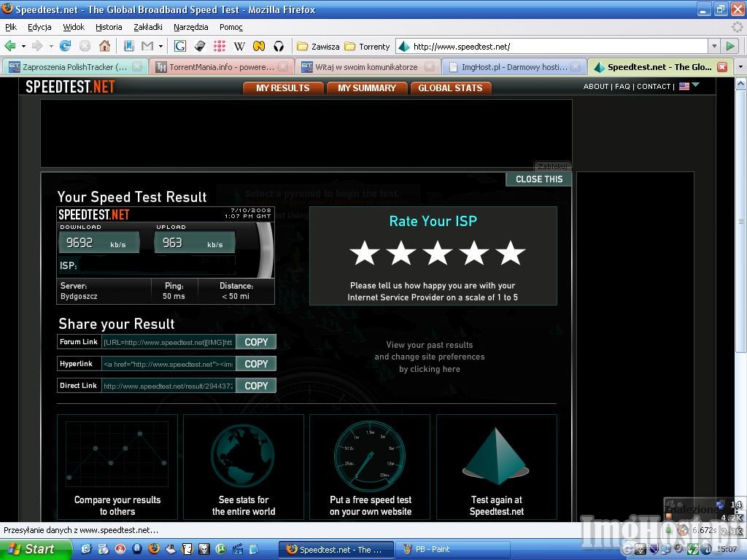Click the MY SUMMARY button
The height and width of the screenshot is (560, 747).
point(367,87)
